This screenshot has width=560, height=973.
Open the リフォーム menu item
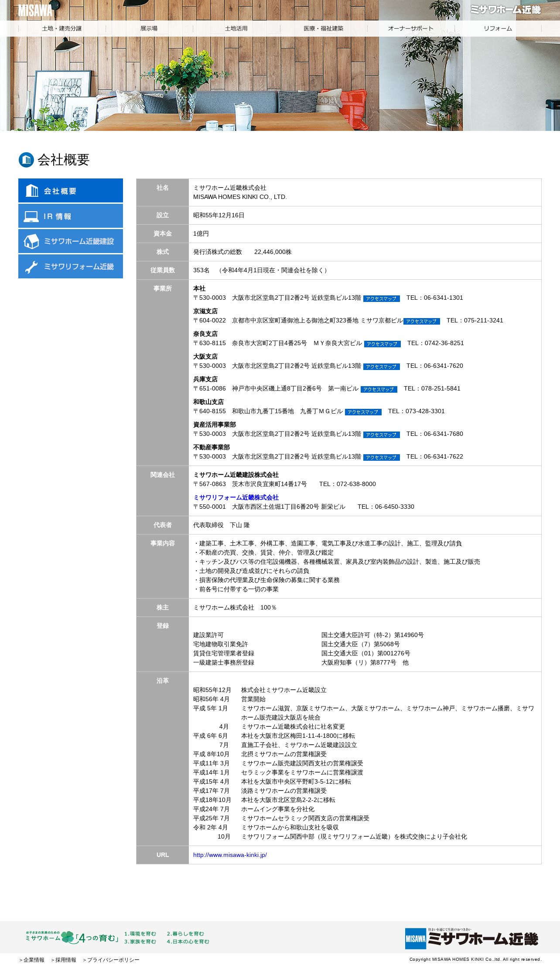498,28
